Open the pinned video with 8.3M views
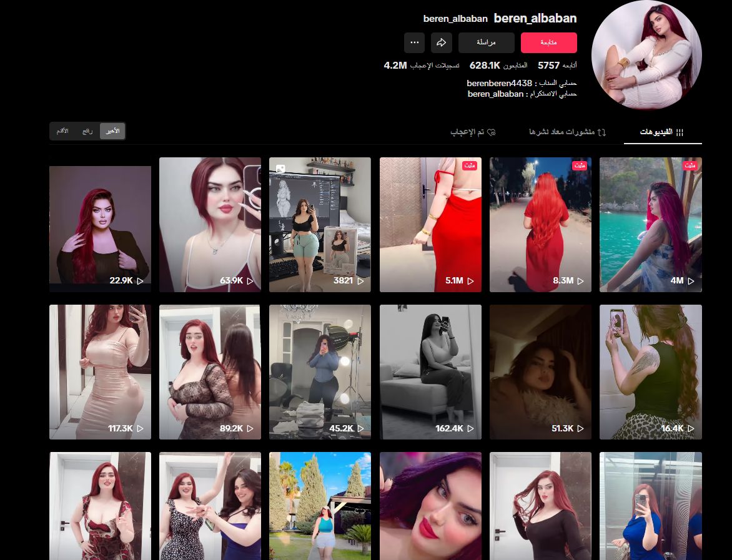The height and width of the screenshot is (560, 732). pos(540,225)
